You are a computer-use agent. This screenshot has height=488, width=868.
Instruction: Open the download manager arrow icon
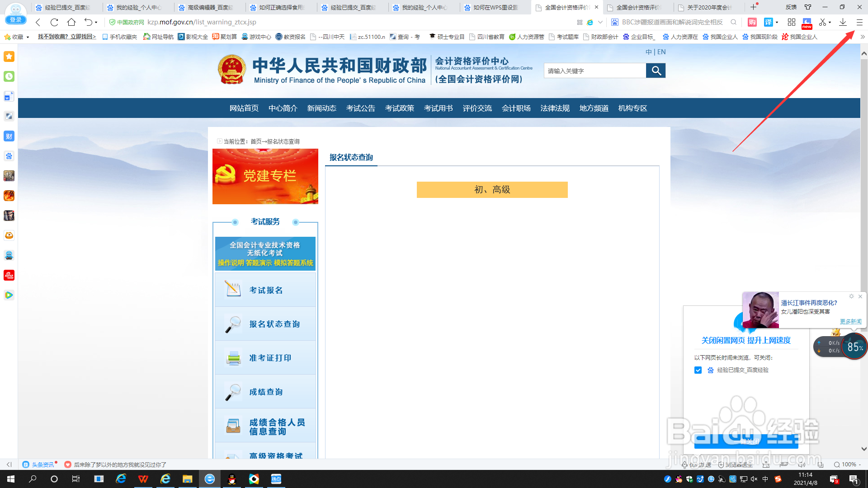[x=843, y=22]
